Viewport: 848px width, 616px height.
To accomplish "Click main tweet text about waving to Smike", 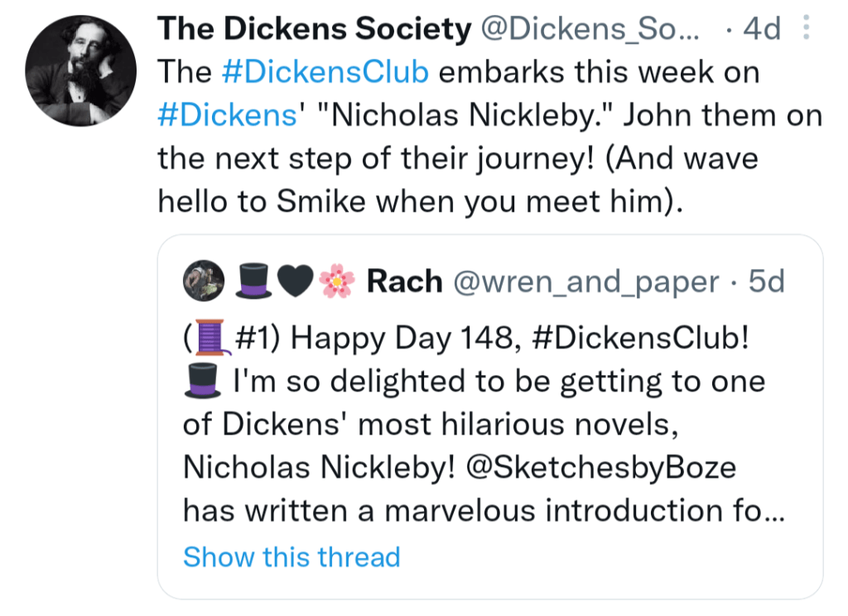I will coord(414,200).
